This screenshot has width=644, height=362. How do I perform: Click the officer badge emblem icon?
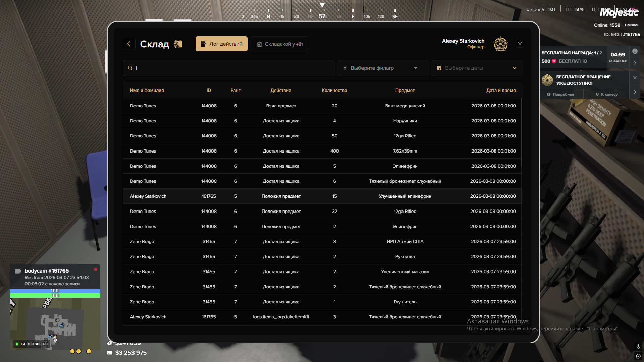click(x=500, y=44)
